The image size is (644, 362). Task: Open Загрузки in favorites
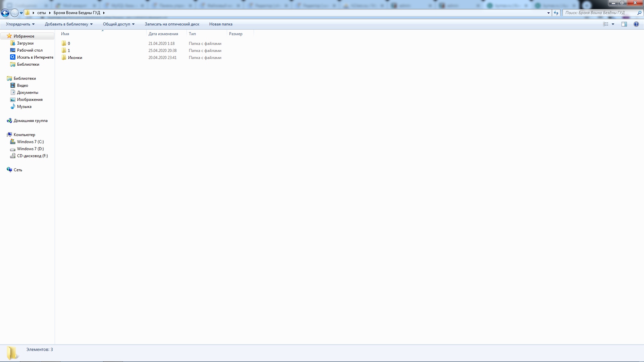pyautogui.click(x=25, y=43)
